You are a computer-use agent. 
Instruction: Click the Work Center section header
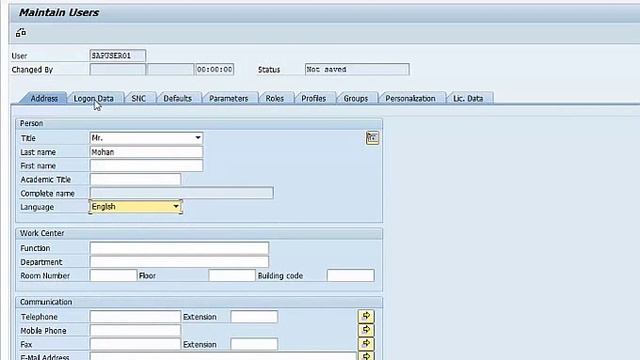pyautogui.click(x=42, y=233)
